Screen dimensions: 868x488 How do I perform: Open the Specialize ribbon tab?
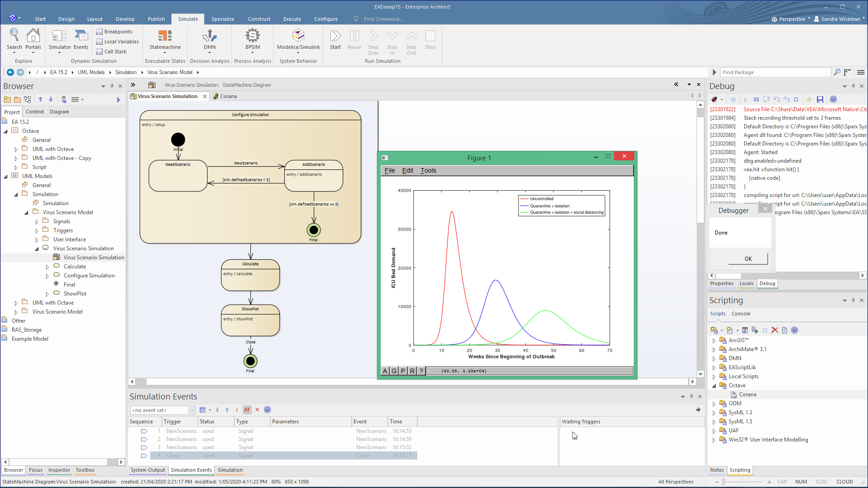point(222,19)
